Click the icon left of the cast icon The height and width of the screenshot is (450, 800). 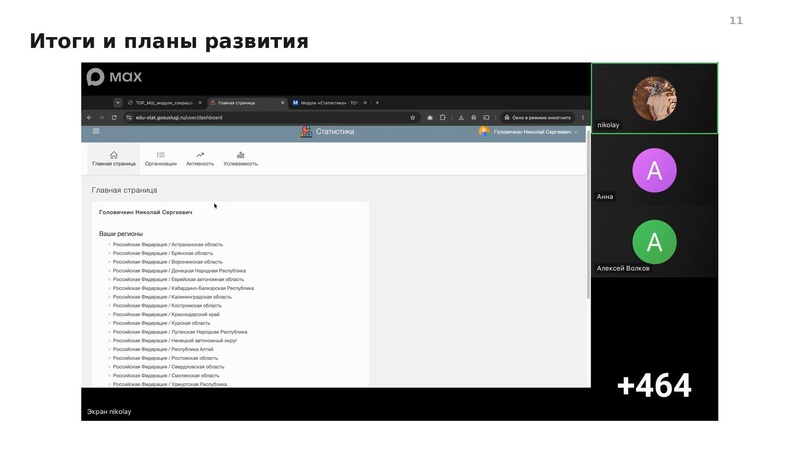[473, 117]
